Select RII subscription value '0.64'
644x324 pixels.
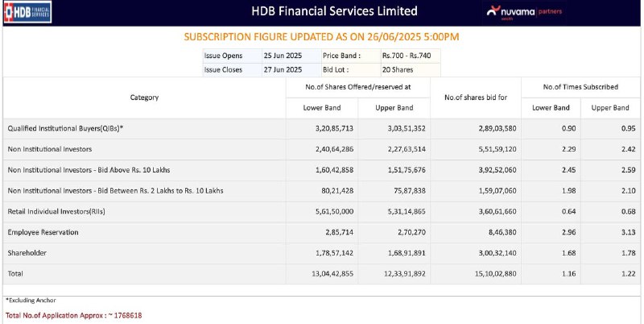tap(569, 212)
